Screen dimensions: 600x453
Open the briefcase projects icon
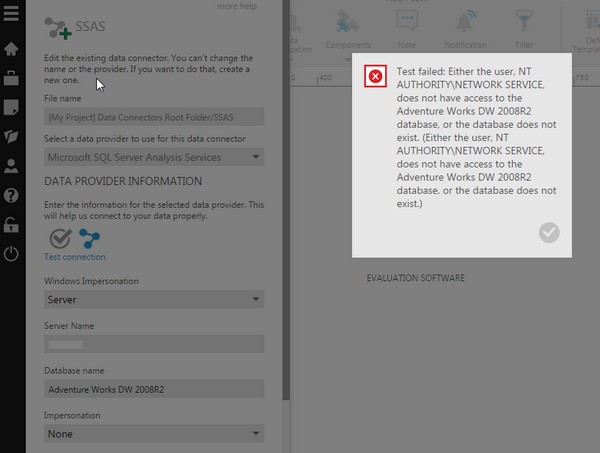(11, 77)
